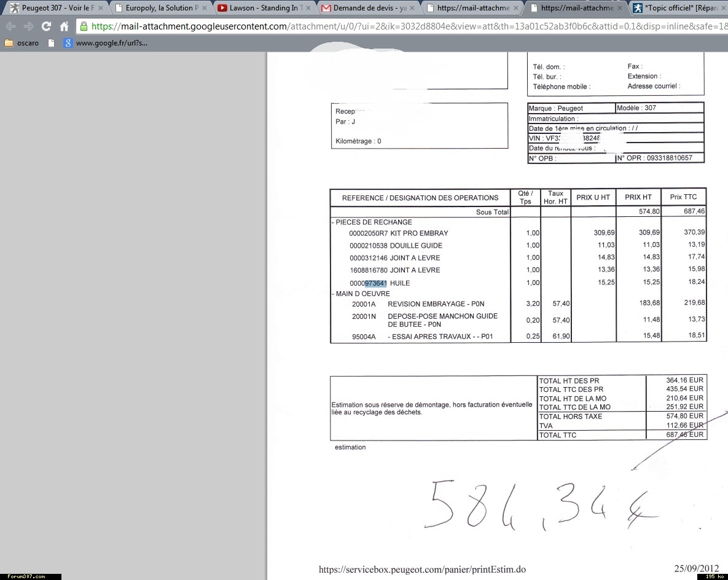Go back using the browser back arrow
728x580 pixels.
[10, 26]
